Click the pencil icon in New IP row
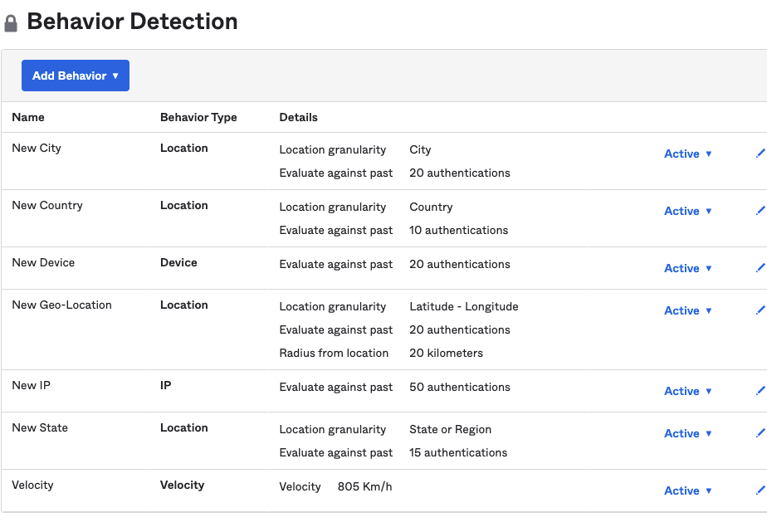This screenshot has height=532, width=767. pos(760,391)
